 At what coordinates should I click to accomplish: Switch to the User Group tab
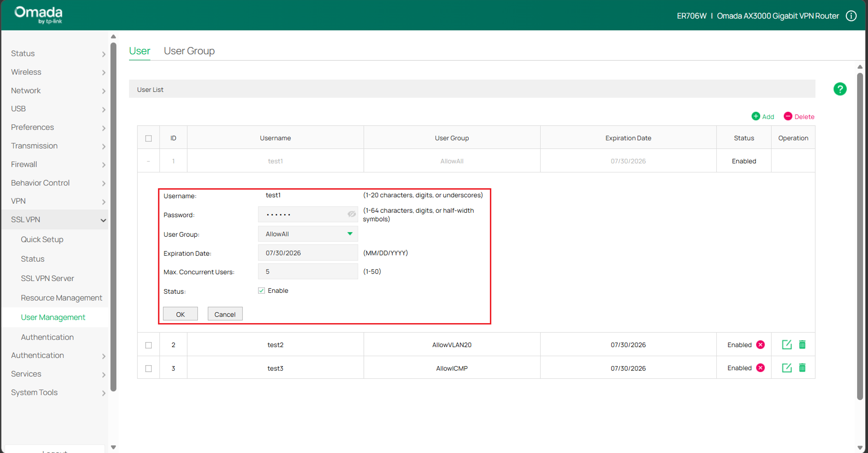[189, 51]
